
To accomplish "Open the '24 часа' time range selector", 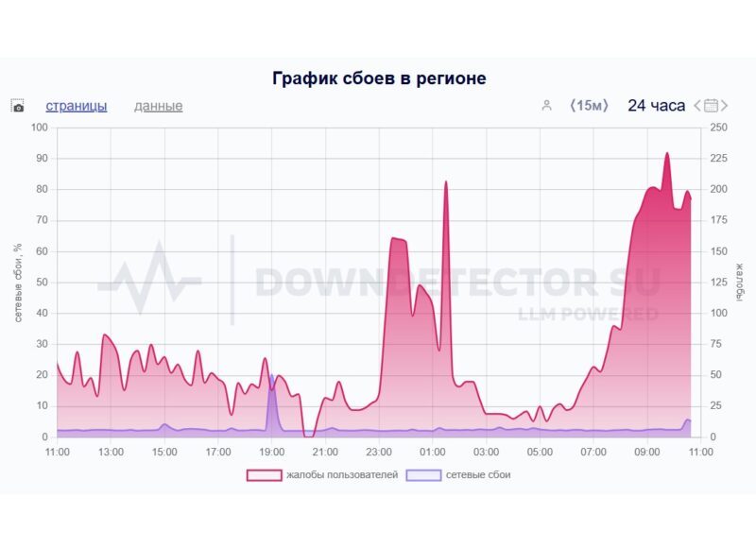I will pos(656,106).
